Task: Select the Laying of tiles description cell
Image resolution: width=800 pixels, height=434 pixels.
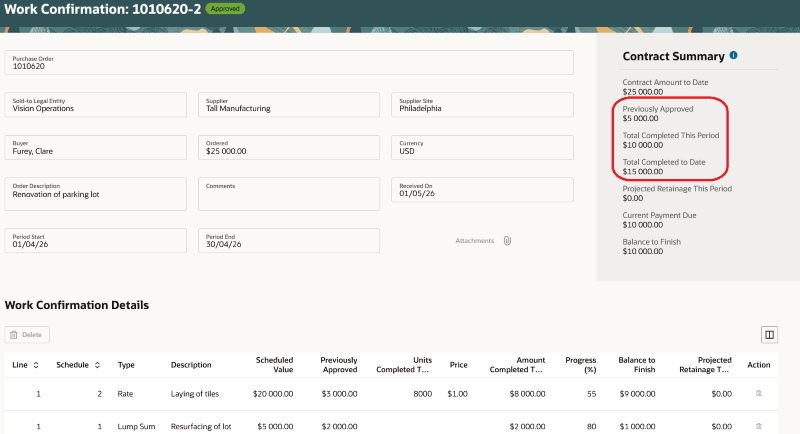Action: tap(195, 394)
